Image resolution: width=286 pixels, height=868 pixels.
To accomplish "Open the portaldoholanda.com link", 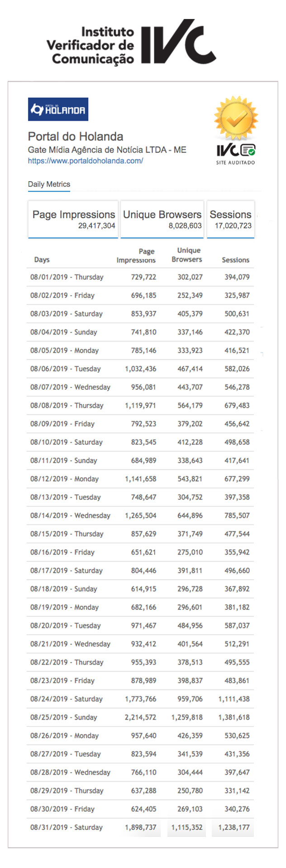I will point(86,161).
